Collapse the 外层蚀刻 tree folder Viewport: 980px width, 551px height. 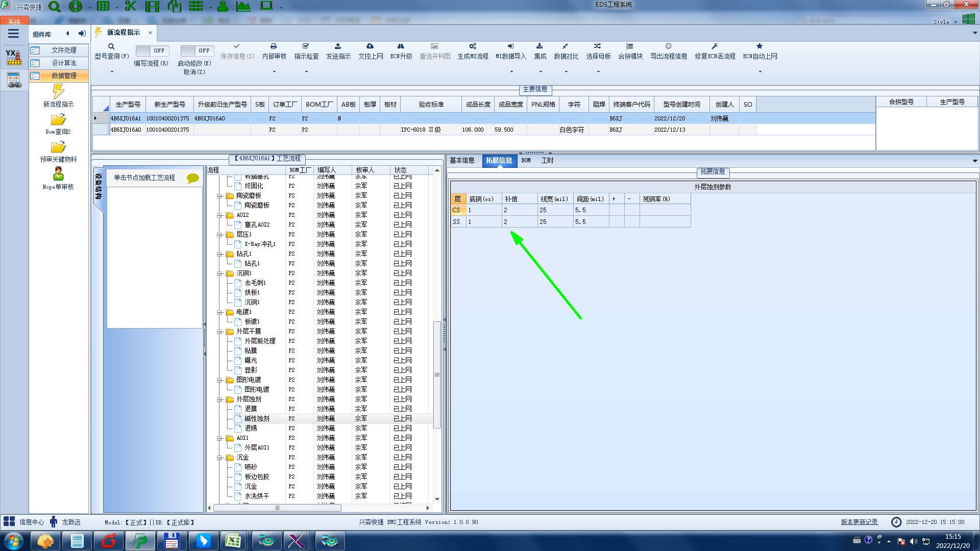[219, 399]
